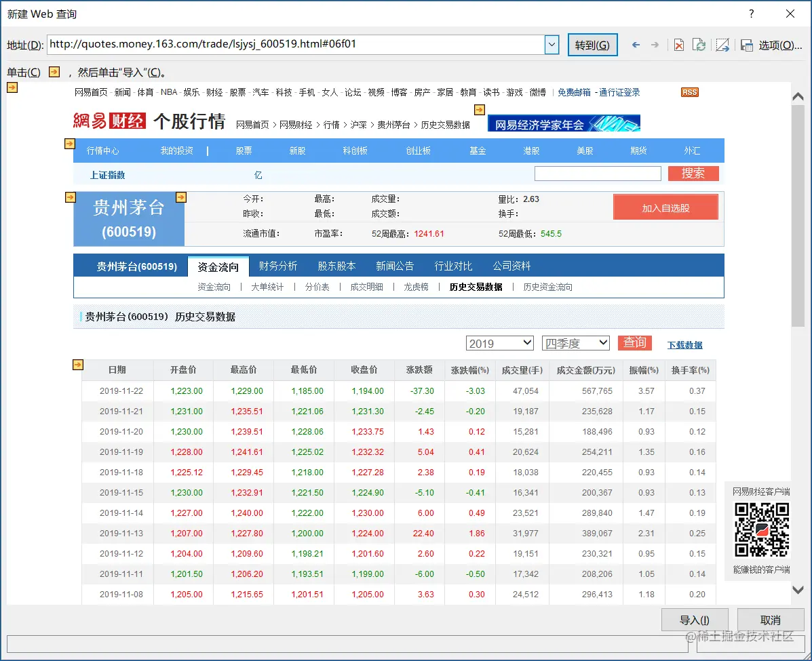Open the 四季度 quarter dropdown
The height and width of the screenshot is (661, 812).
pyautogui.click(x=575, y=342)
